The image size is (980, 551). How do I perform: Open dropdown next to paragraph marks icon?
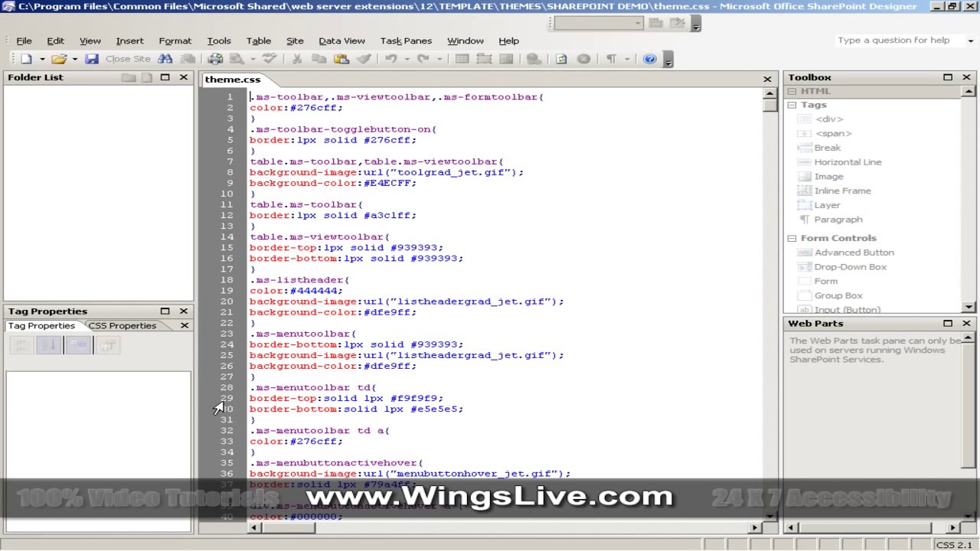(x=627, y=59)
